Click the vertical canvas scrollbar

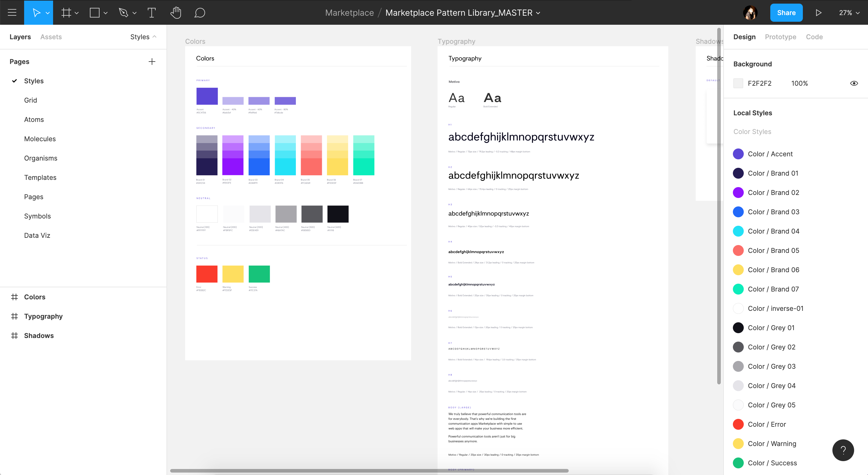(719, 206)
